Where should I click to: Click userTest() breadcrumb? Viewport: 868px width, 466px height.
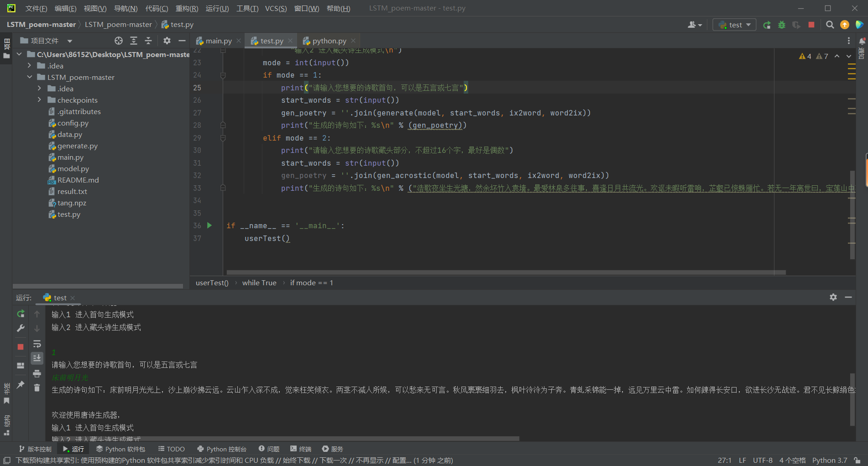click(x=212, y=283)
